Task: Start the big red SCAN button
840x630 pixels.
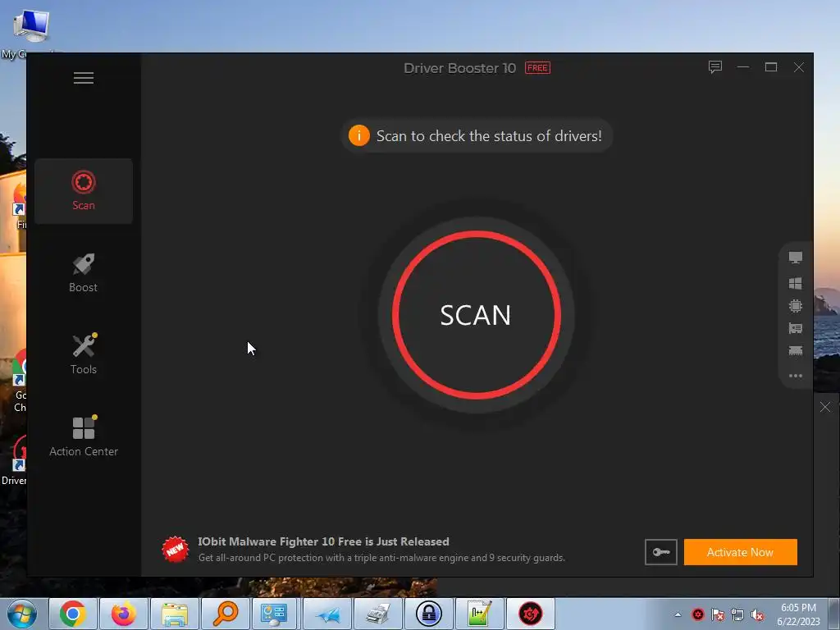Action: click(477, 315)
